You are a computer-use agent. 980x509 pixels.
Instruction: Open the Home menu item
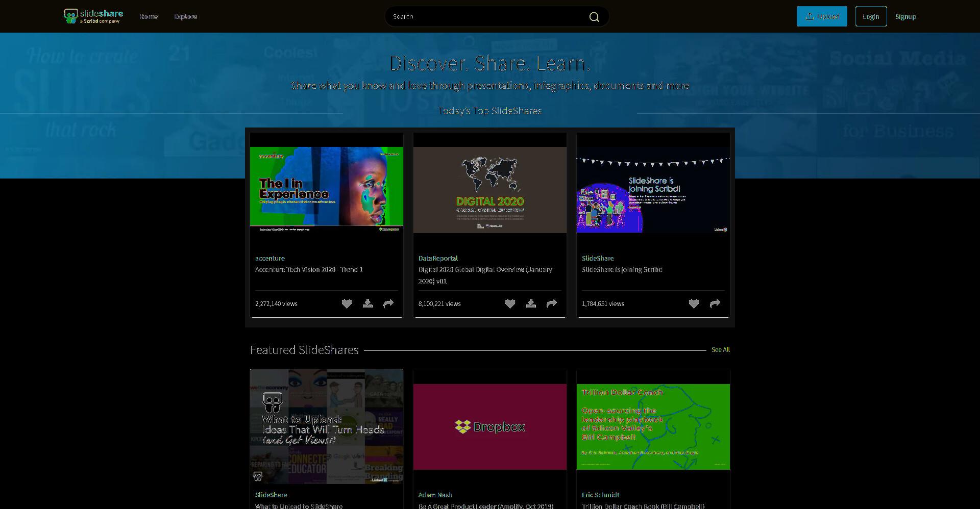point(149,16)
